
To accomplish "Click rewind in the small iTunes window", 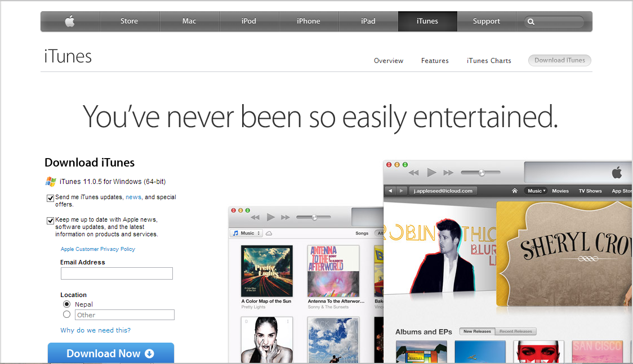I will 255,217.
